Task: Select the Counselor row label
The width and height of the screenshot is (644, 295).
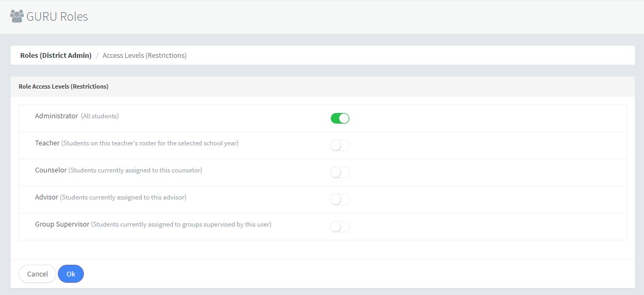Action: coord(51,170)
